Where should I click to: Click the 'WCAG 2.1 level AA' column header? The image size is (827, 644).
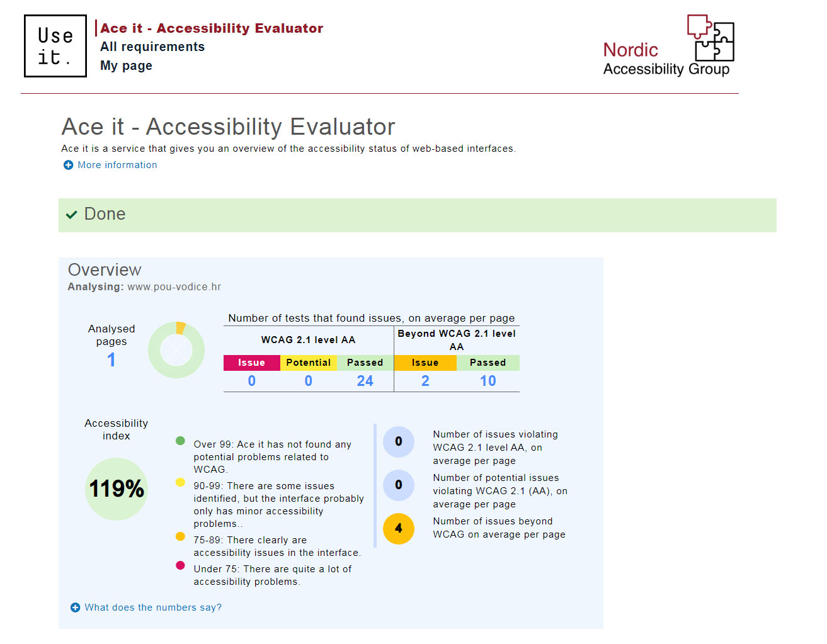[x=309, y=340]
